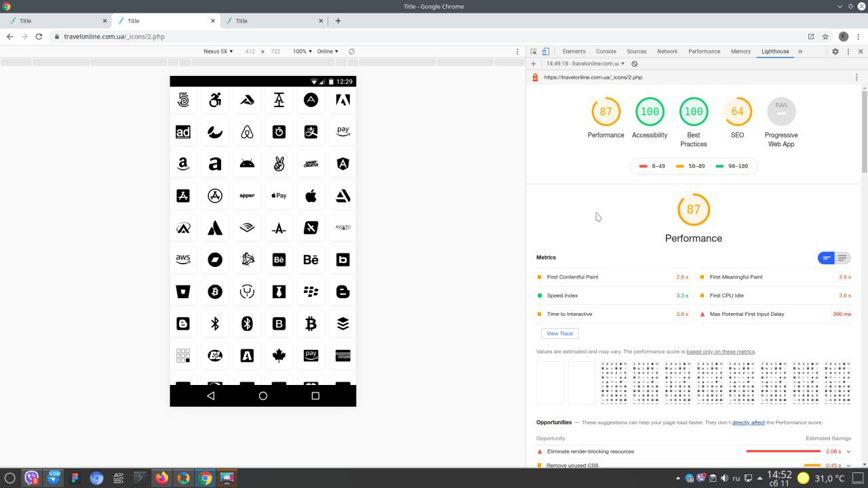Tap the Apple Pay icon

click(x=279, y=196)
